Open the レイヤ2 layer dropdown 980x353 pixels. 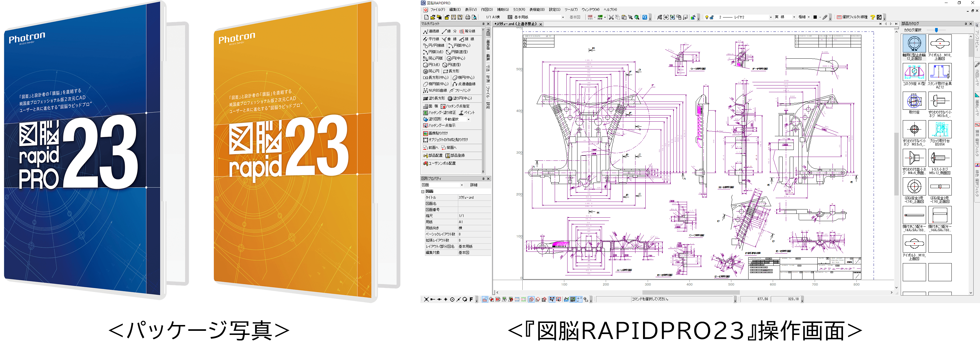[x=771, y=17]
